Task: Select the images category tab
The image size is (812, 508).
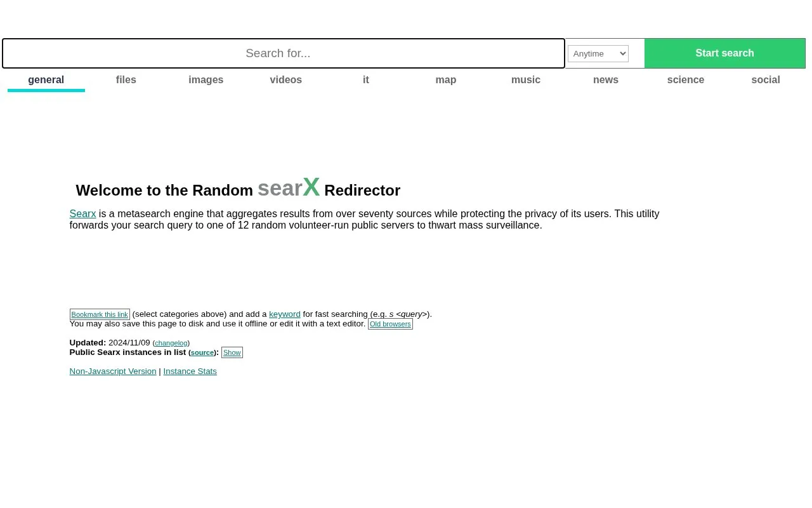Action: (206, 80)
